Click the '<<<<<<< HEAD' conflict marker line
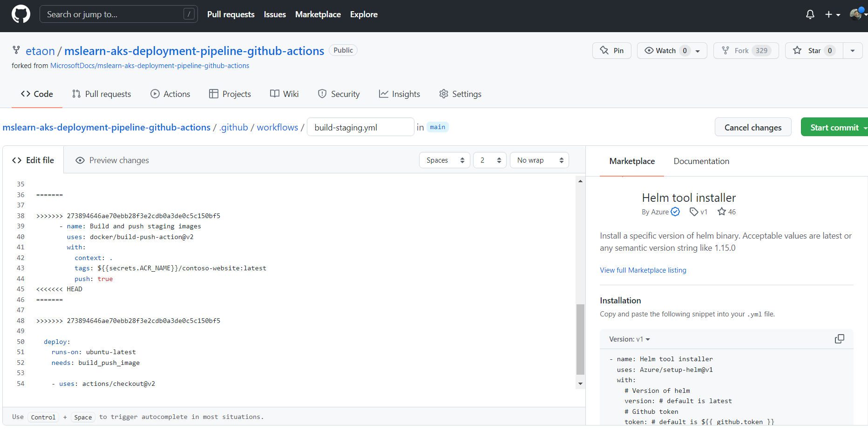The width and height of the screenshot is (868, 432). [x=59, y=289]
